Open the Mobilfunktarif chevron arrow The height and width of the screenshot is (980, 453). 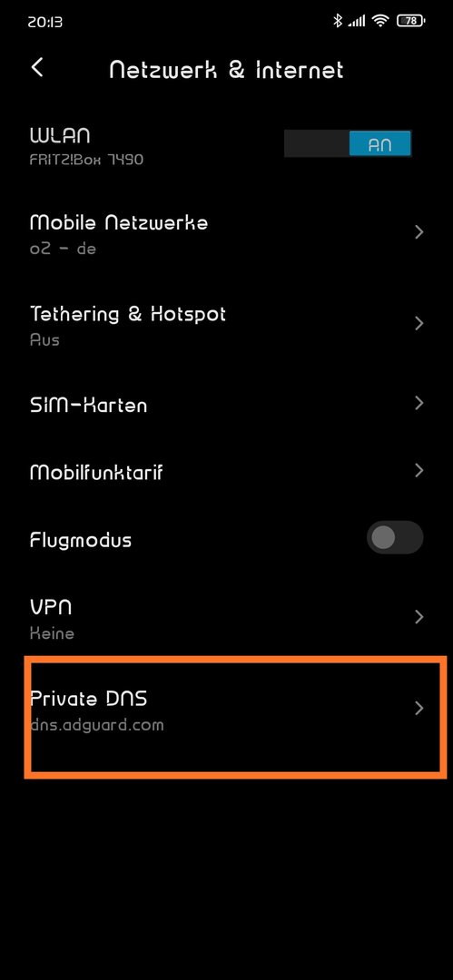[419, 470]
